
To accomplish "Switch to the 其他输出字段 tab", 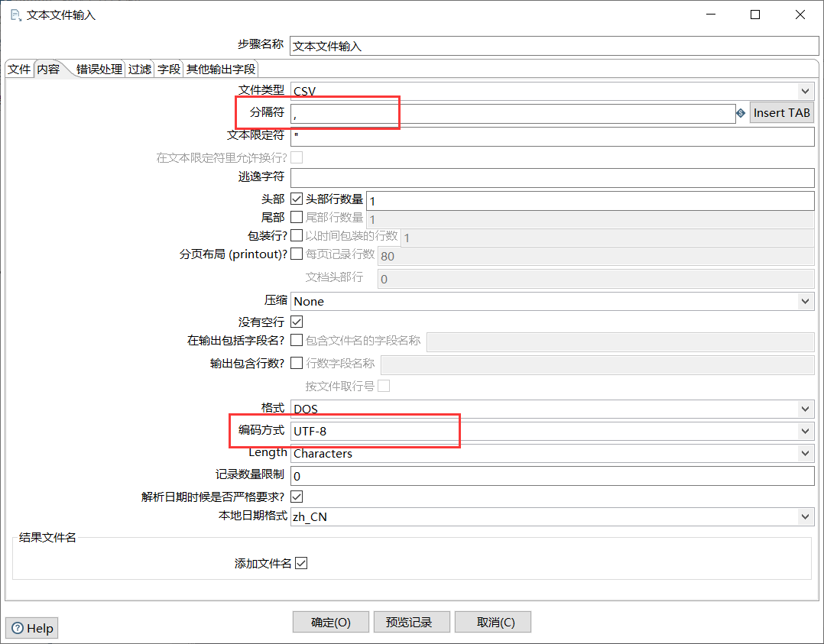I will [x=221, y=70].
